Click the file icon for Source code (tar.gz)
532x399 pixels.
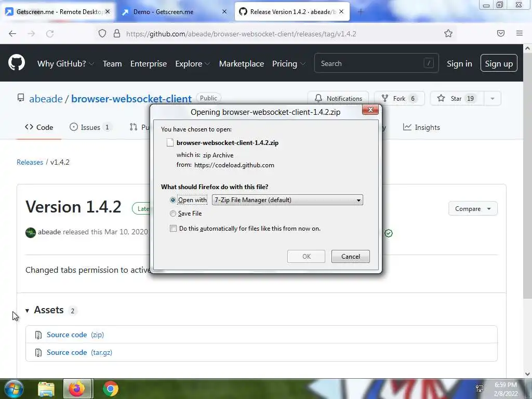point(38,353)
